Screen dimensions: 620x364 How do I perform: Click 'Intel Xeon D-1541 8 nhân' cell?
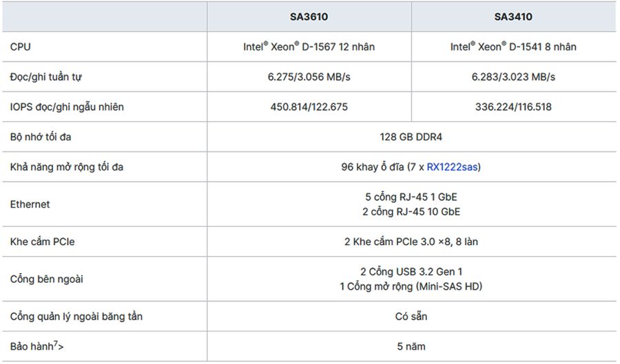click(x=513, y=47)
